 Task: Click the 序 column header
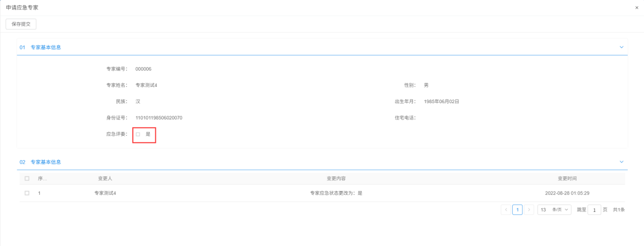[42, 178]
